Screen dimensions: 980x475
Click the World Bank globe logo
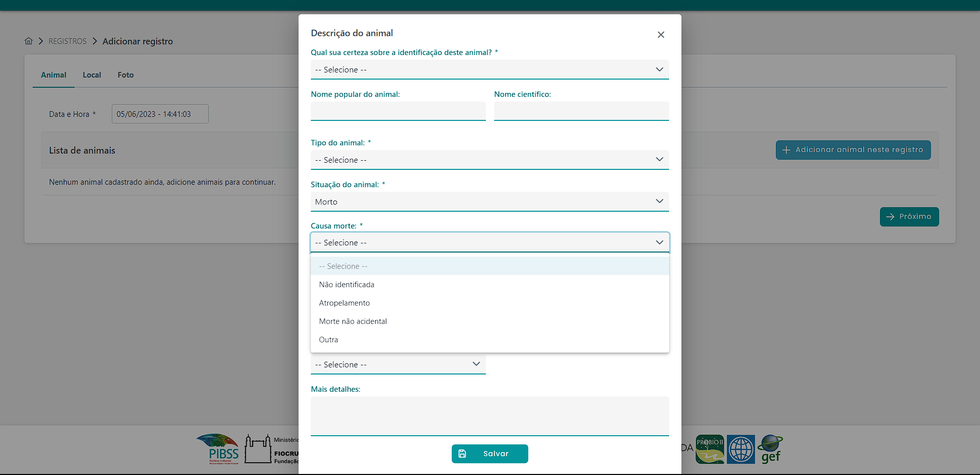[741, 449]
